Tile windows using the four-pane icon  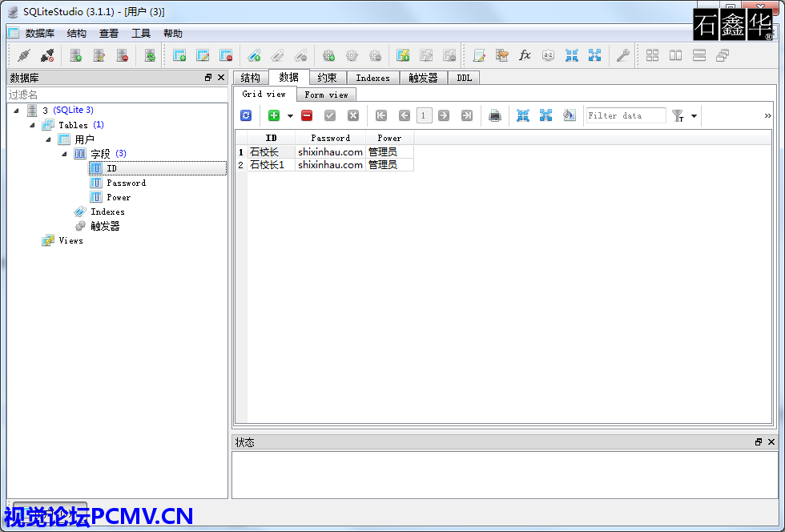pyautogui.click(x=652, y=55)
